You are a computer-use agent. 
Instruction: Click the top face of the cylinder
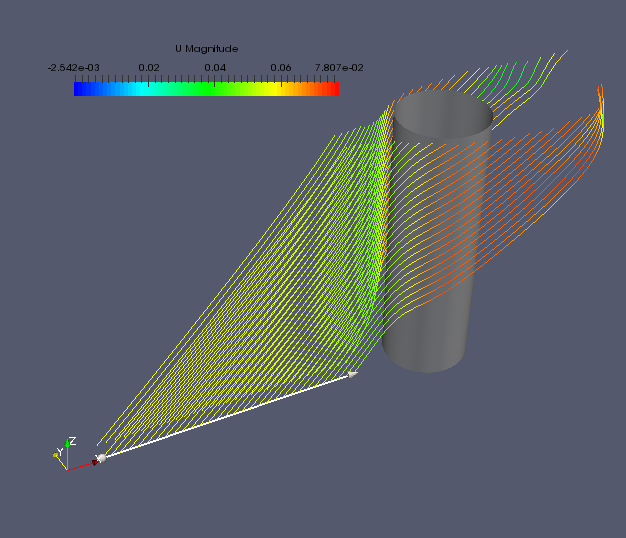pos(441,114)
